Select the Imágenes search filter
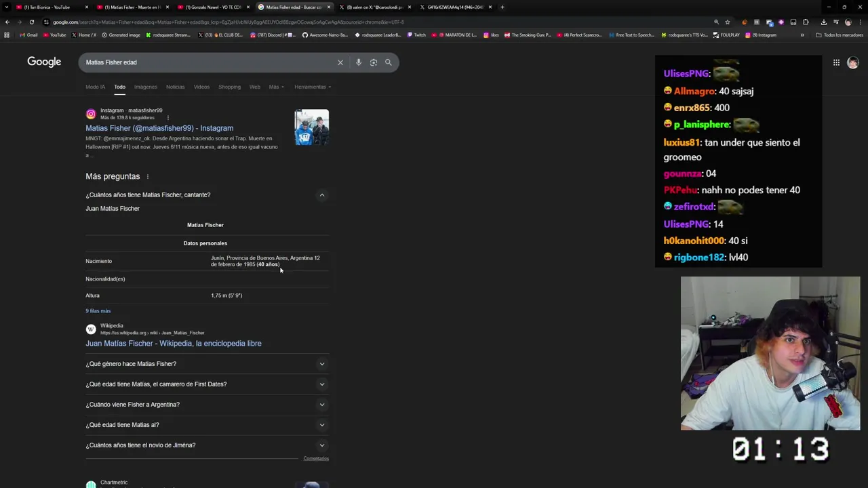 [x=145, y=87]
